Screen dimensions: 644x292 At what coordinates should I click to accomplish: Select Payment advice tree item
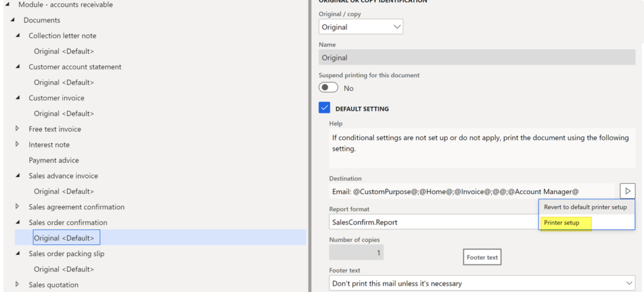pyautogui.click(x=53, y=160)
